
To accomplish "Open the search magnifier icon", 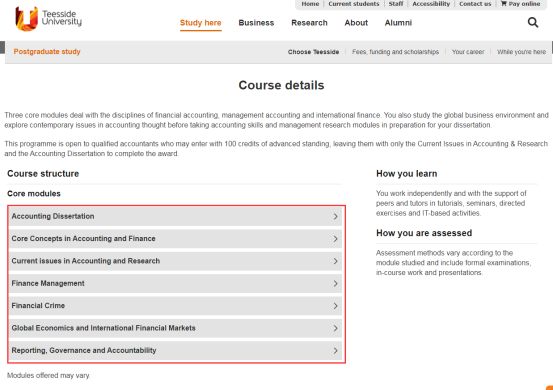I will (x=533, y=23).
